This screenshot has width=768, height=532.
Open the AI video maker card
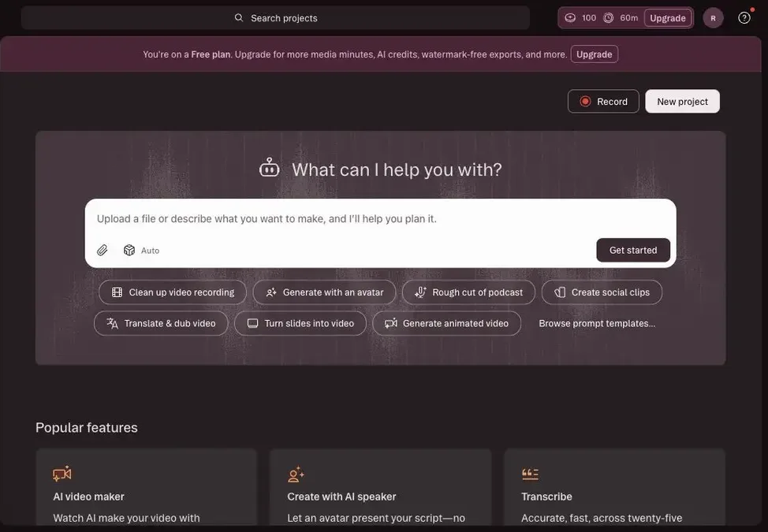pos(146,488)
